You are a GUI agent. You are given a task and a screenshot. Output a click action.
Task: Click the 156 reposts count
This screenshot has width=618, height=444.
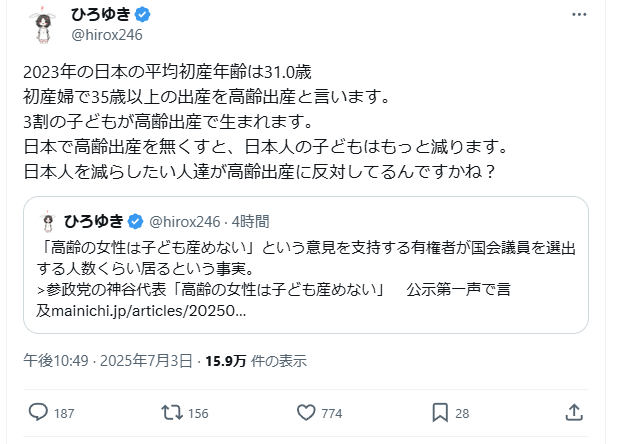(x=198, y=413)
